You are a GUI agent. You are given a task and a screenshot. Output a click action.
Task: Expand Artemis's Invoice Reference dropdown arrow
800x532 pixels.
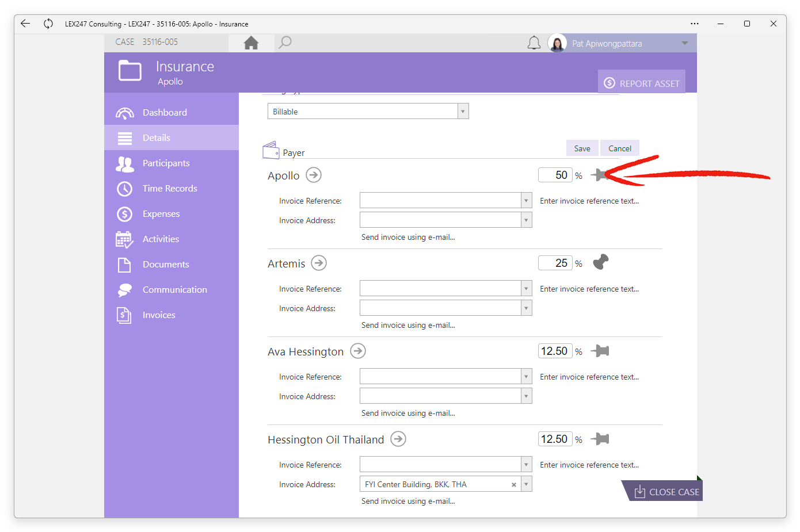(x=526, y=289)
